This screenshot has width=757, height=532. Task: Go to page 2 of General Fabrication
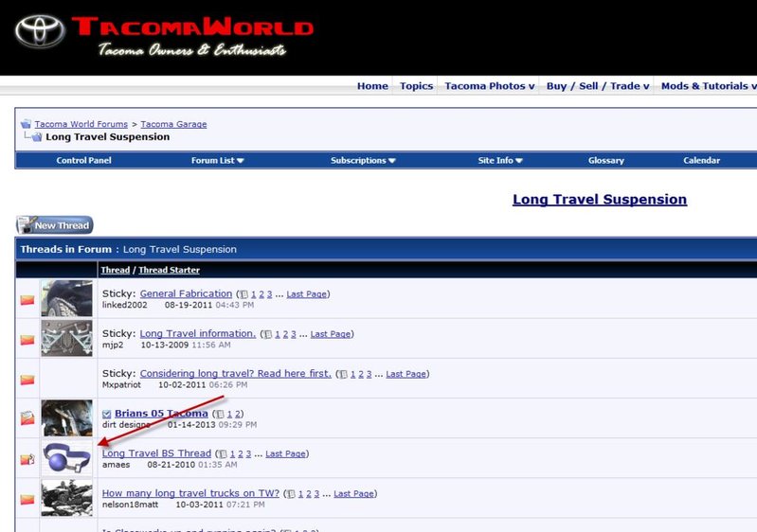coord(261,294)
